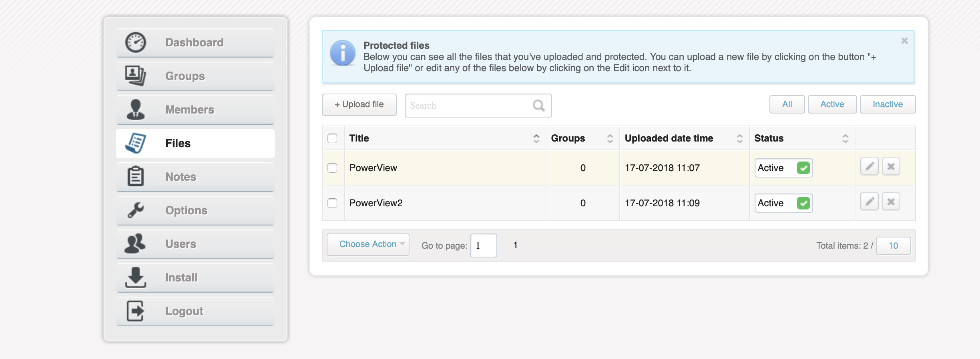The height and width of the screenshot is (359, 980).
Task: Open the items-per-page selector showing 10
Action: (x=893, y=246)
